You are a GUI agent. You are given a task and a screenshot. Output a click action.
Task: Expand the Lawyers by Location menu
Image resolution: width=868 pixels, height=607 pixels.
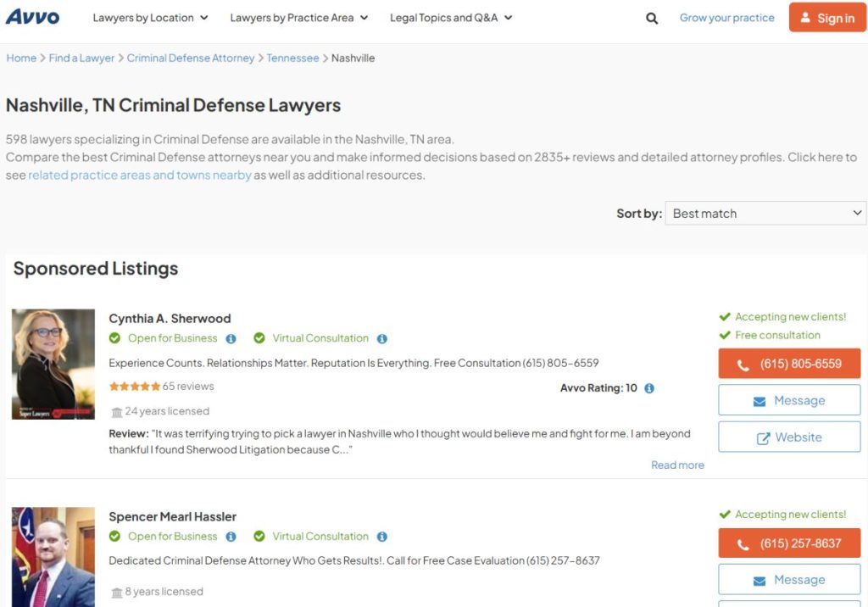pyautogui.click(x=151, y=18)
